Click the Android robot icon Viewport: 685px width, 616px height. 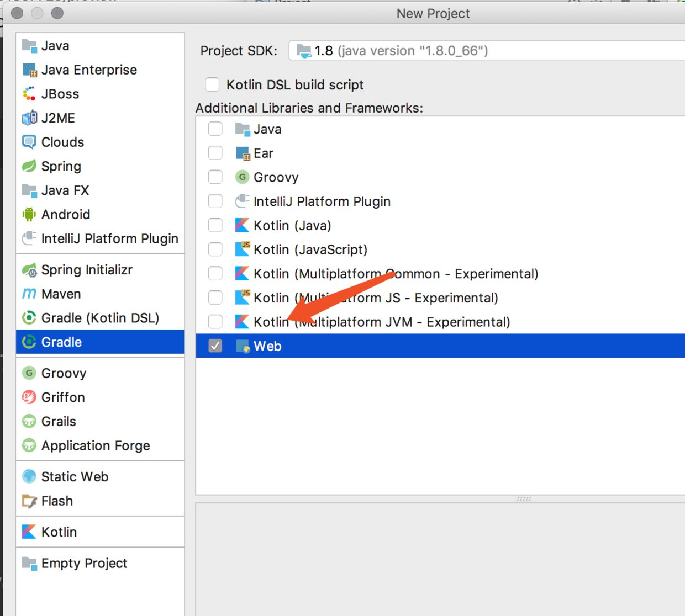(x=29, y=215)
